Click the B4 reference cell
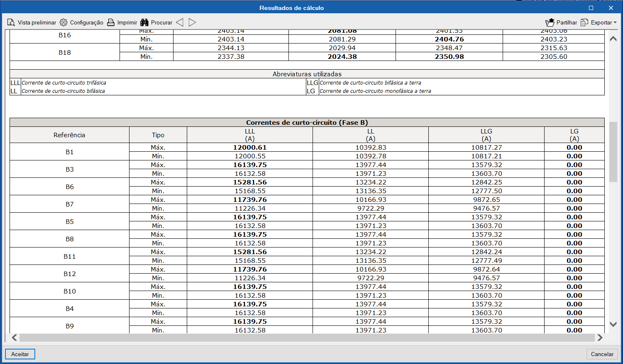The height and width of the screenshot is (364, 623). pos(69,308)
